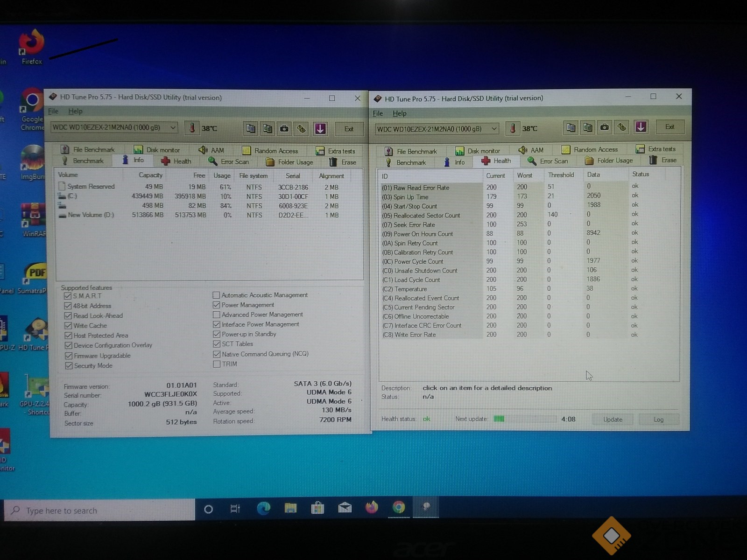Image resolution: width=747 pixels, height=560 pixels.
Task: Select the (05) Reallocated Sector Count row
Action: pos(528,215)
